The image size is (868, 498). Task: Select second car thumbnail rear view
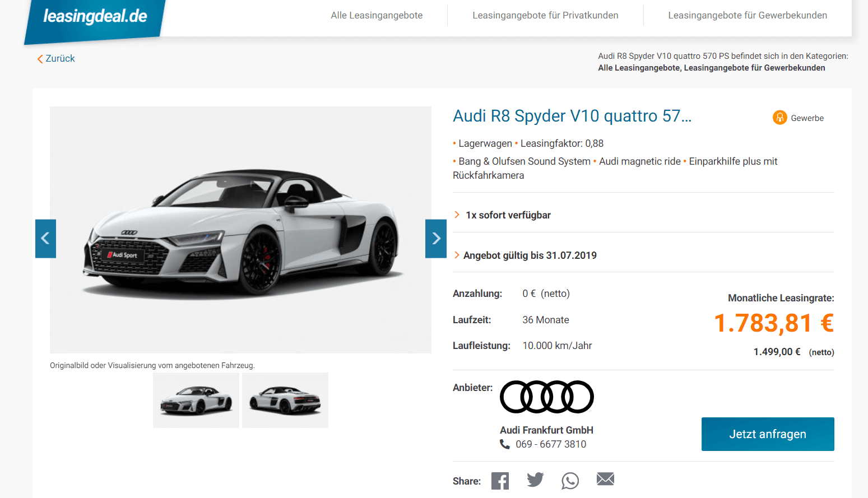coord(285,400)
